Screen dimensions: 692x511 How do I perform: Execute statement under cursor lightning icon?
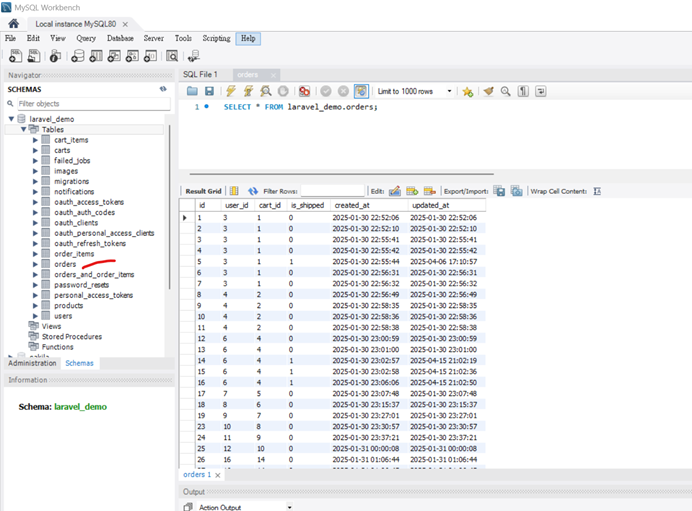[x=248, y=91]
